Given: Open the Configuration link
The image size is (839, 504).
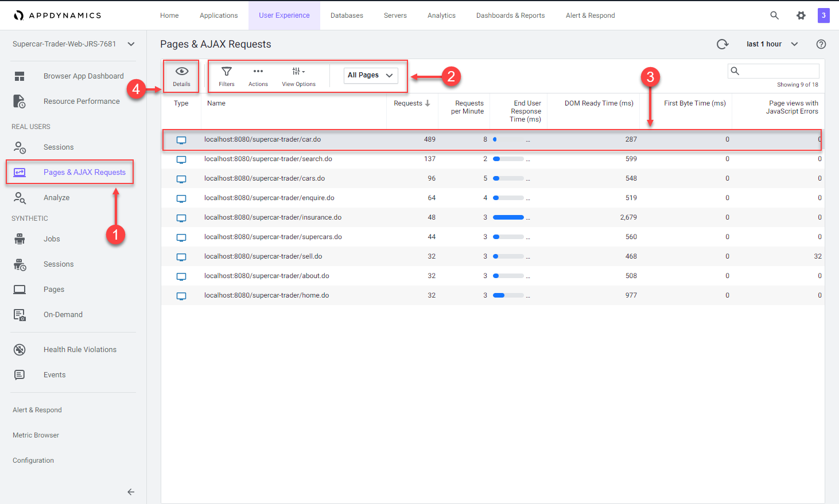Looking at the screenshot, I should [x=33, y=460].
